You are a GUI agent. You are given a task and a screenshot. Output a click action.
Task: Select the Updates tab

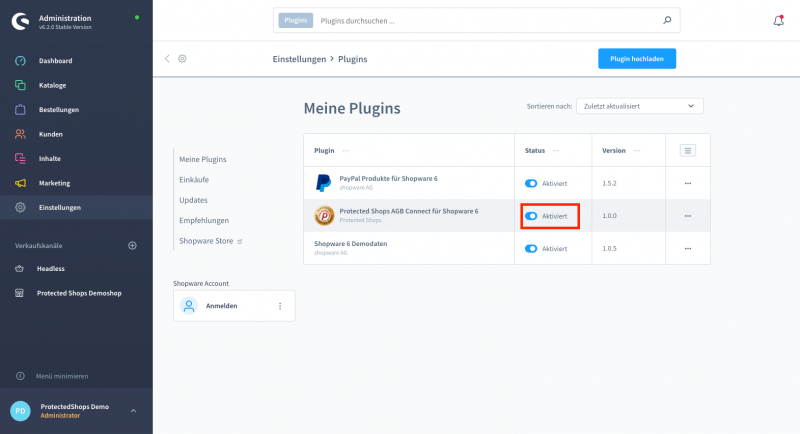[193, 200]
